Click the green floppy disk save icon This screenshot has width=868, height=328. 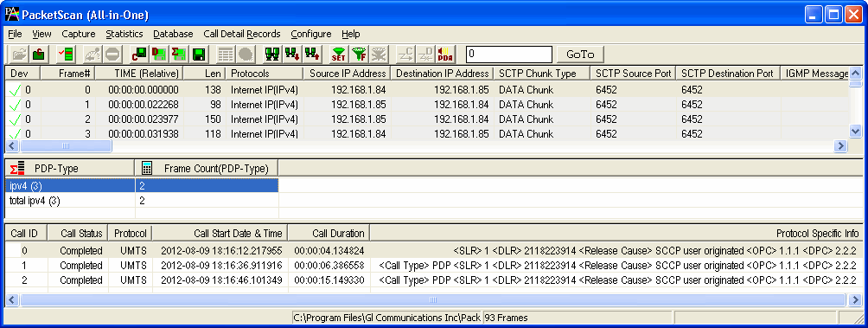coord(199,55)
